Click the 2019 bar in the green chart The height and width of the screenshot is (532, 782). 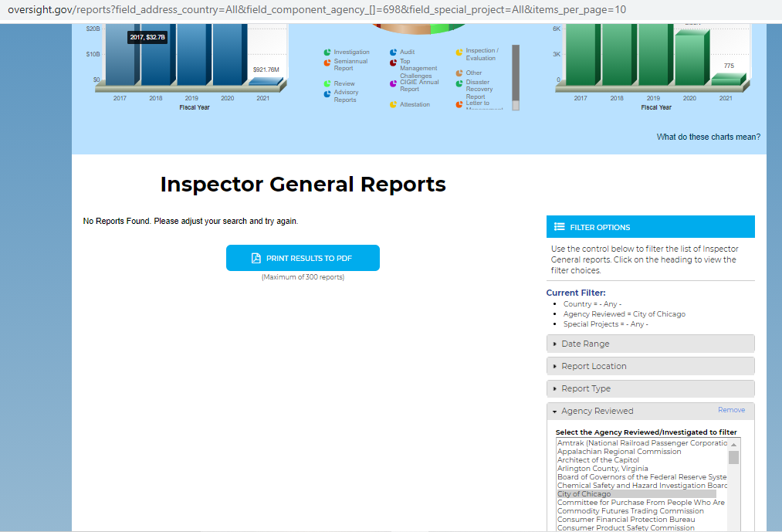click(x=656, y=54)
